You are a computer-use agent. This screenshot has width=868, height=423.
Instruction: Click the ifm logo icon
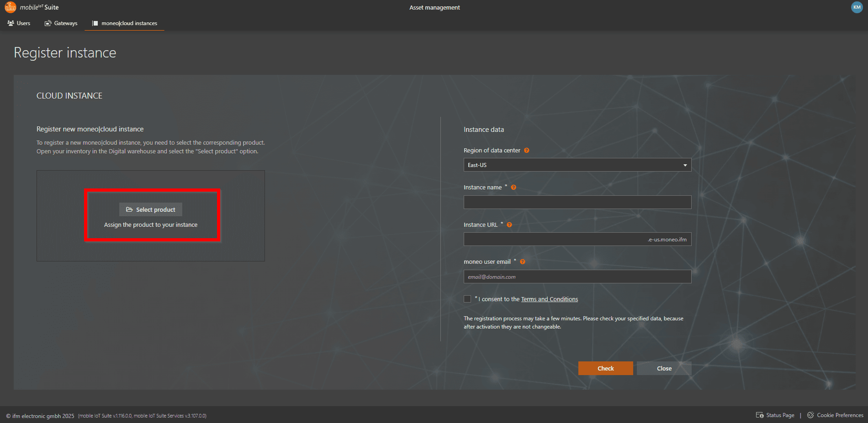pos(10,7)
